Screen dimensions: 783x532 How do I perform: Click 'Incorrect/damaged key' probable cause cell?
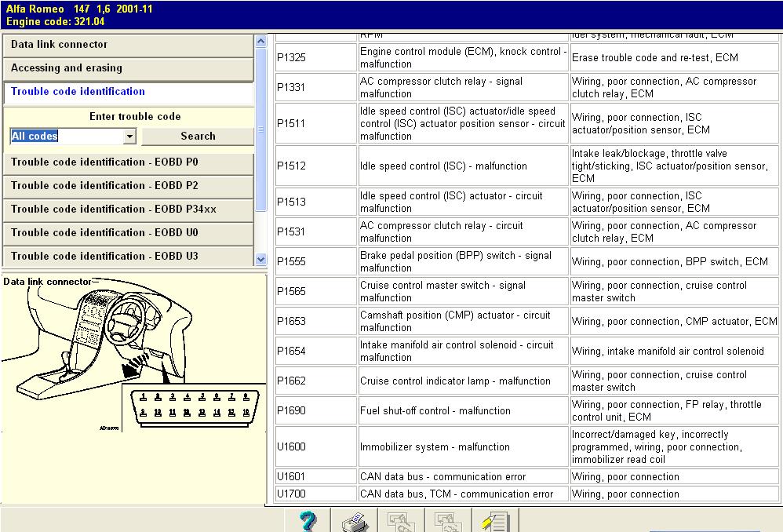674,446
